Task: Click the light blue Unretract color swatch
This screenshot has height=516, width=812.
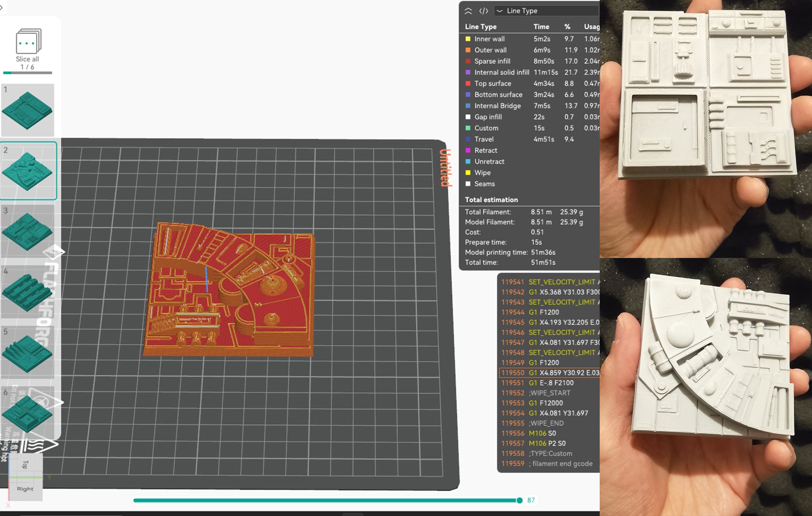Action: point(468,161)
